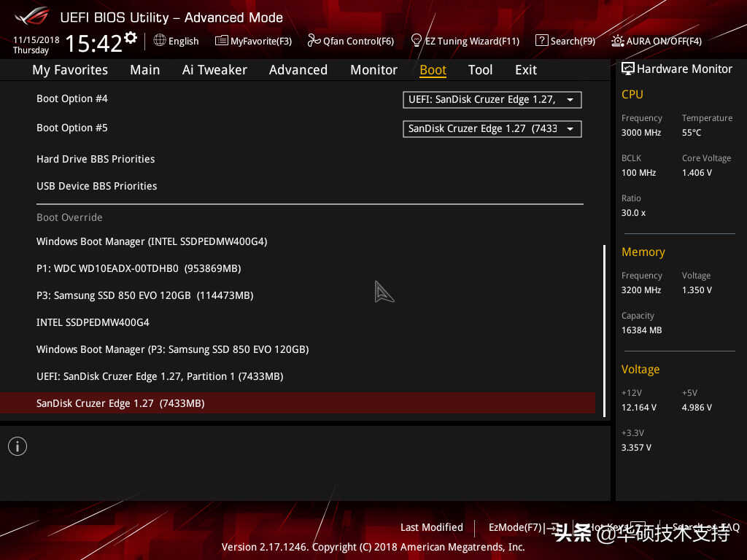Switch to the Tool tab
This screenshot has height=560, width=747.
pyautogui.click(x=480, y=70)
